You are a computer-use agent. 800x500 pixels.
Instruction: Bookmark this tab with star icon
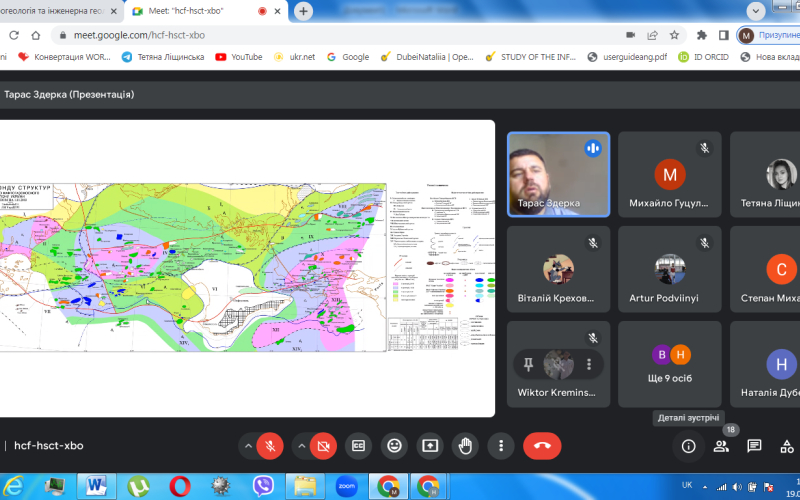[674, 35]
